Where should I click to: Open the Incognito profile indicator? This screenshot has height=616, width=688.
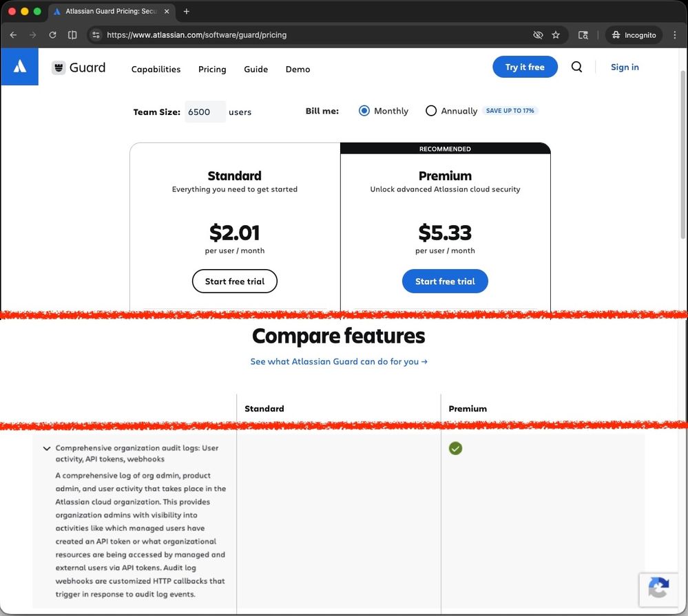[634, 35]
